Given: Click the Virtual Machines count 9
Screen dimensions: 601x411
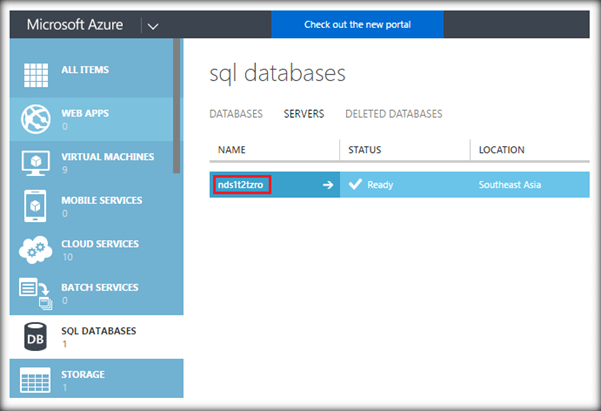Looking at the screenshot, I should tap(65, 170).
